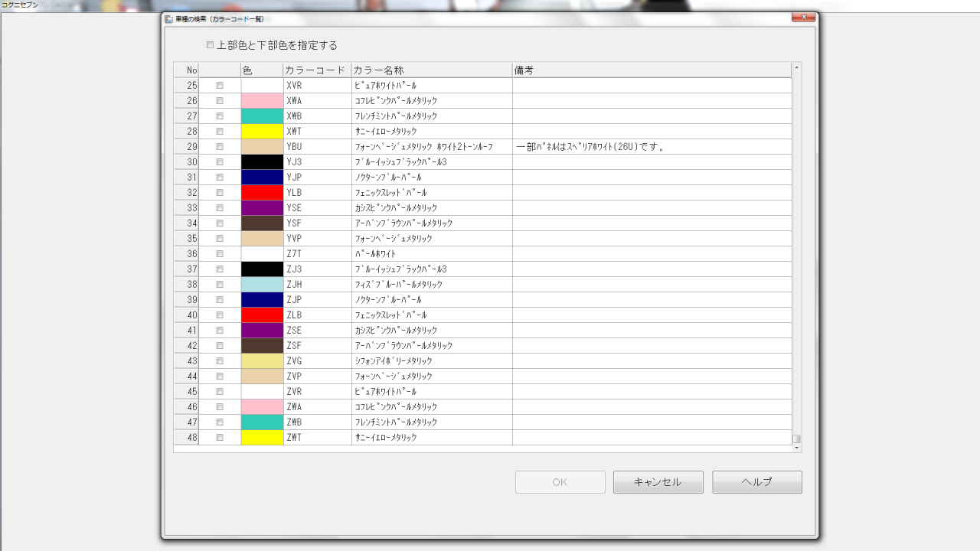The height and width of the screenshot is (551, 980).
Task: Click the light blue swatch for ZJH
Action: 262,284
